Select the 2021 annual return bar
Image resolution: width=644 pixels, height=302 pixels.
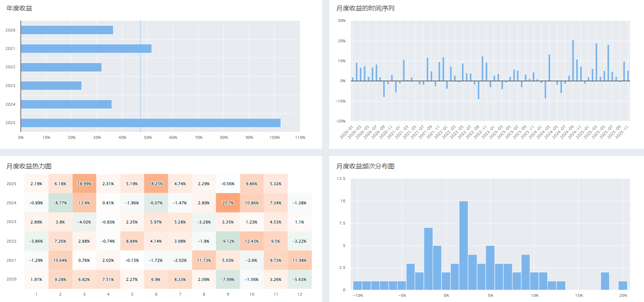[x=86, y=49]
